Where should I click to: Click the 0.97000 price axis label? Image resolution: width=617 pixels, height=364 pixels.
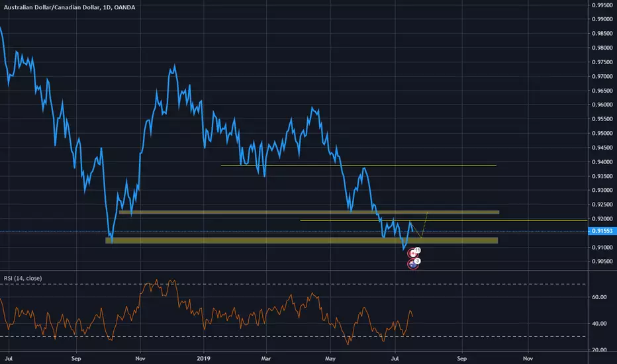click(602, 76)
